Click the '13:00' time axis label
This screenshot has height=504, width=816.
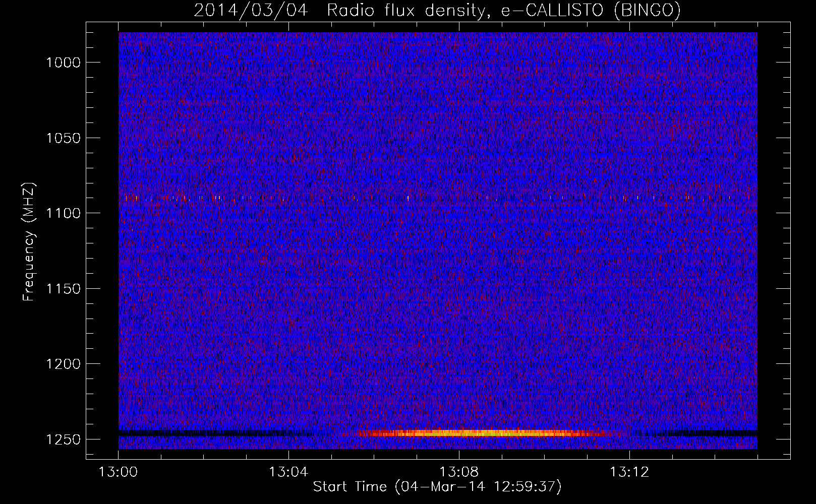(119, 472)
